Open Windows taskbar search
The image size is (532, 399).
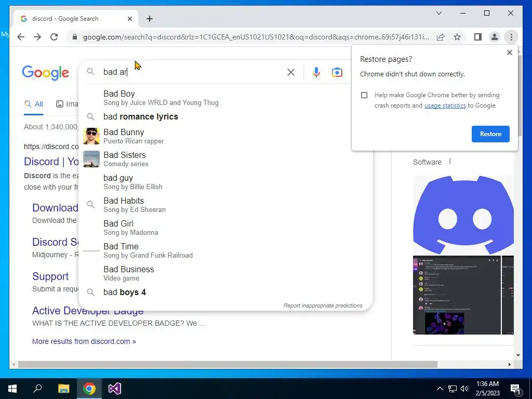point(37,389)
